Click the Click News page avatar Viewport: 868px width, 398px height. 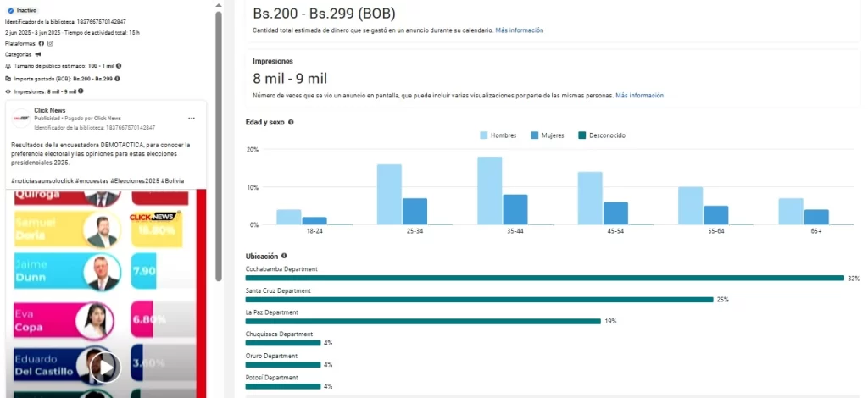21,119
